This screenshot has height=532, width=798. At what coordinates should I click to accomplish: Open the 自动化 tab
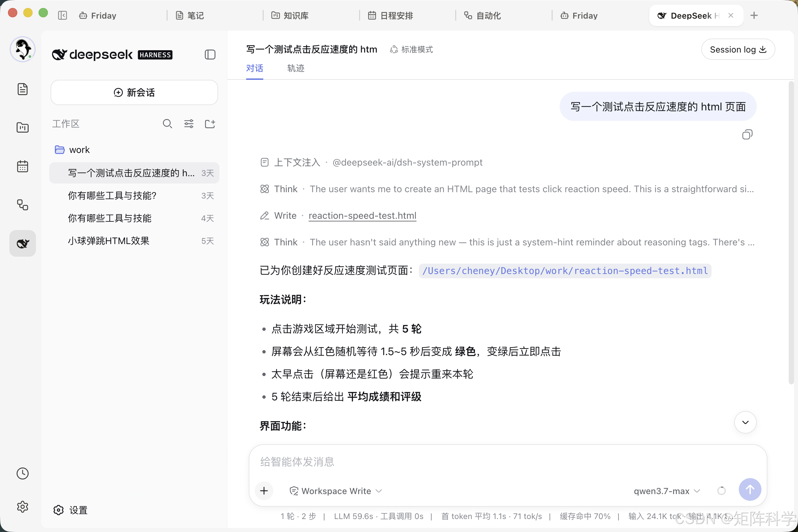482,16
